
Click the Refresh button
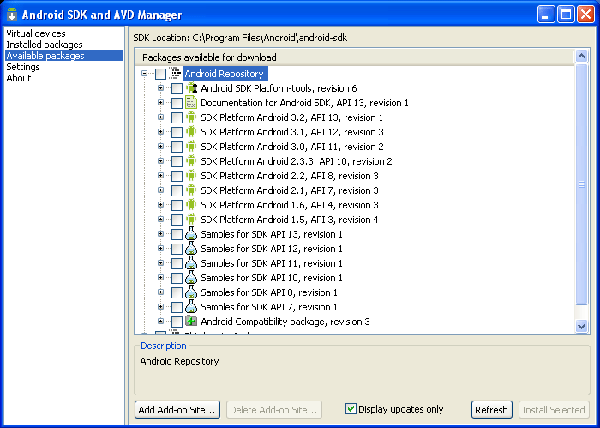492,410
